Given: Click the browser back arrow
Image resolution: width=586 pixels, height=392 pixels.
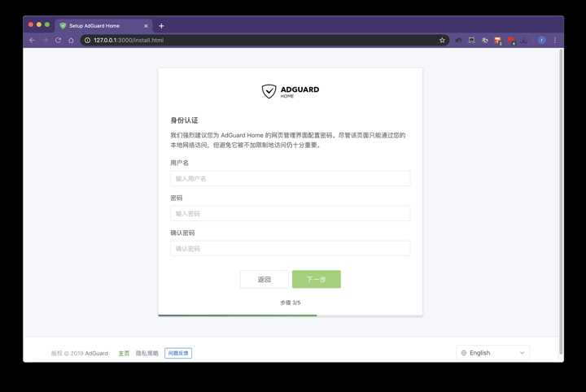Looking at the screenshot, I should [32, 41].
